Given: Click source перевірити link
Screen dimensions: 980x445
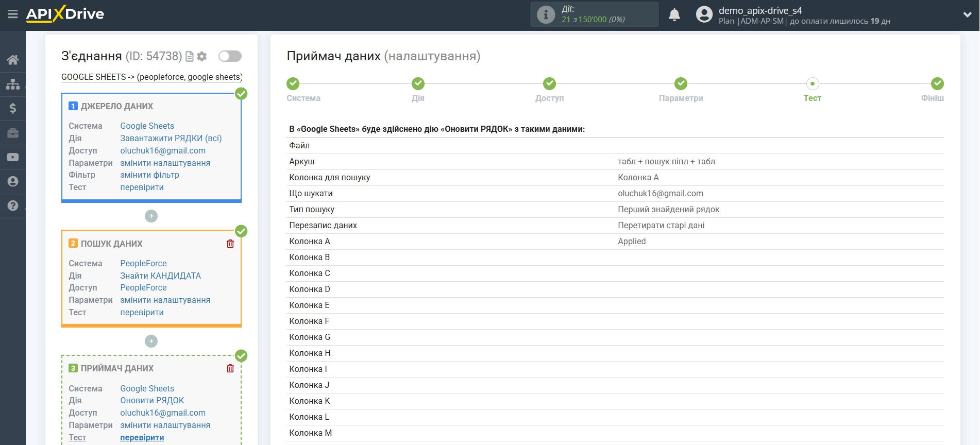Looking at the screenshot, I should [142, 187].
